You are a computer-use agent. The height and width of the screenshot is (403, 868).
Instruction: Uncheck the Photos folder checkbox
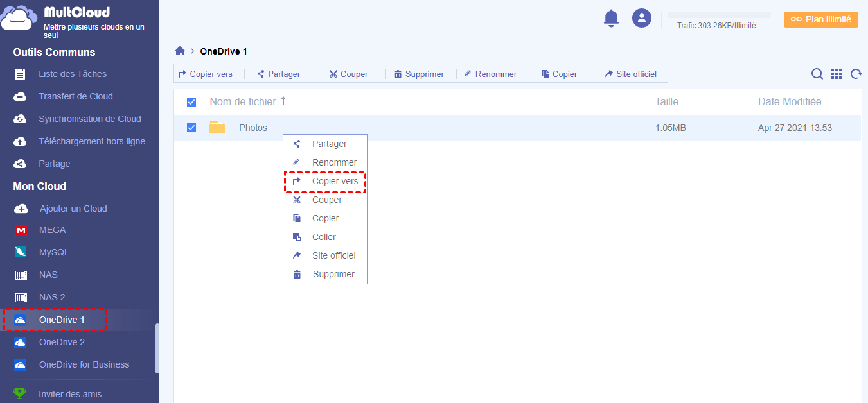point(191,128)
